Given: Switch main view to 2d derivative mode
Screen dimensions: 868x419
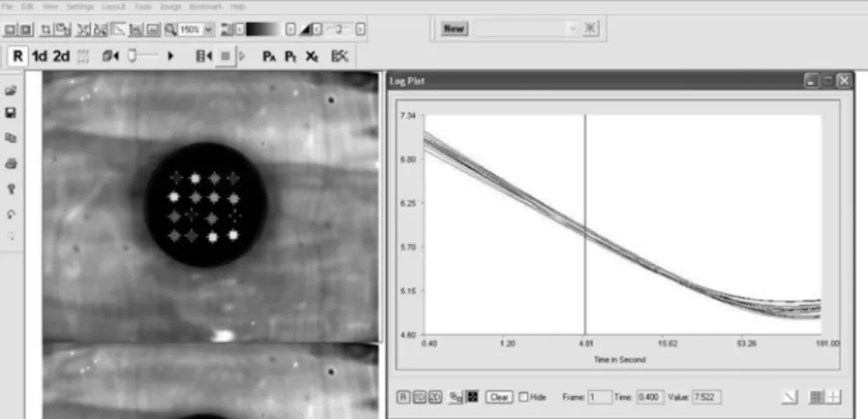Looking at the screenshot, I should pos(61,56).
